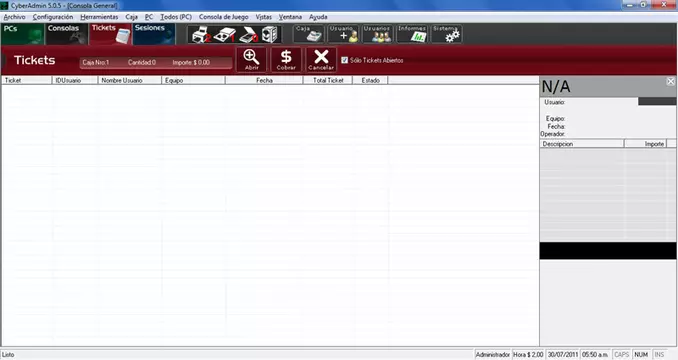Click the CD burner counter icon

224,35
